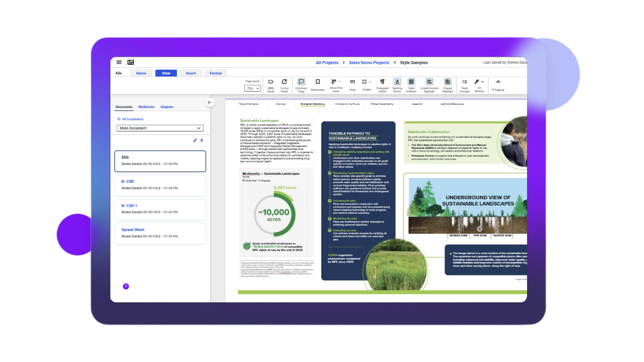Viewport: 644px width, 362px height.
Task: Navigate to Sales Demo Projects breadcrumb
Action: coord(369,62)
